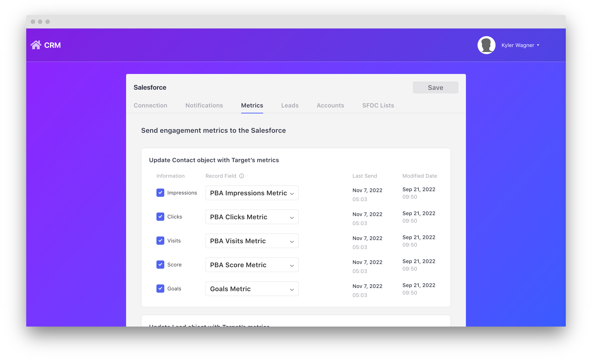This screenshot has width=592, height=364.
Task: Uncheck the Clicks checkbox
Action: [160, 217]
